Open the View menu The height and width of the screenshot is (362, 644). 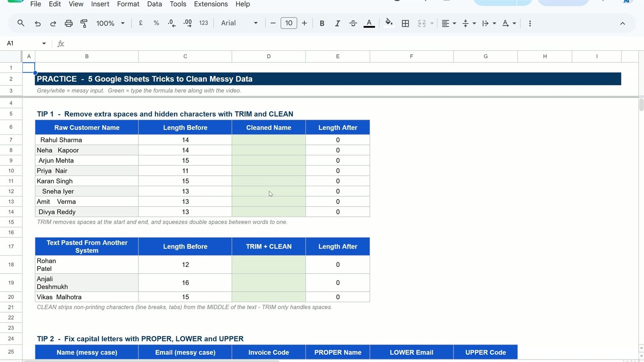tap(76, 4)
